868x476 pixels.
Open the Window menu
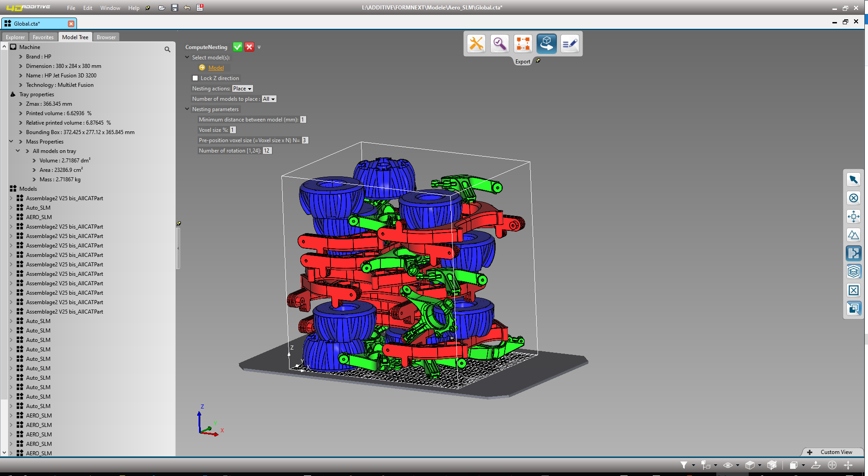tap(109, 8)
